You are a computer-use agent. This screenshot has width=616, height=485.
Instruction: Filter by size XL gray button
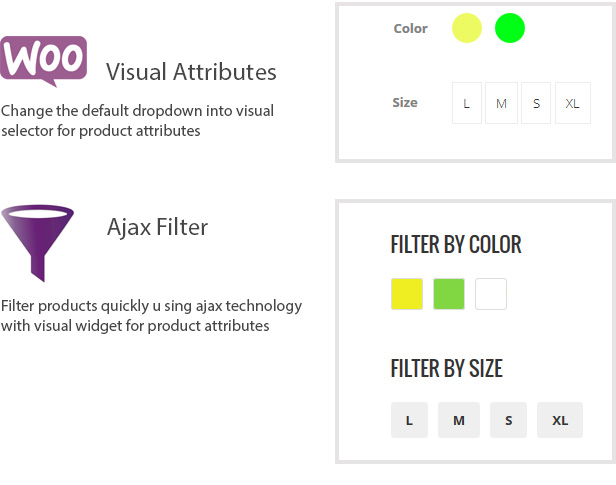pos(560,420)
